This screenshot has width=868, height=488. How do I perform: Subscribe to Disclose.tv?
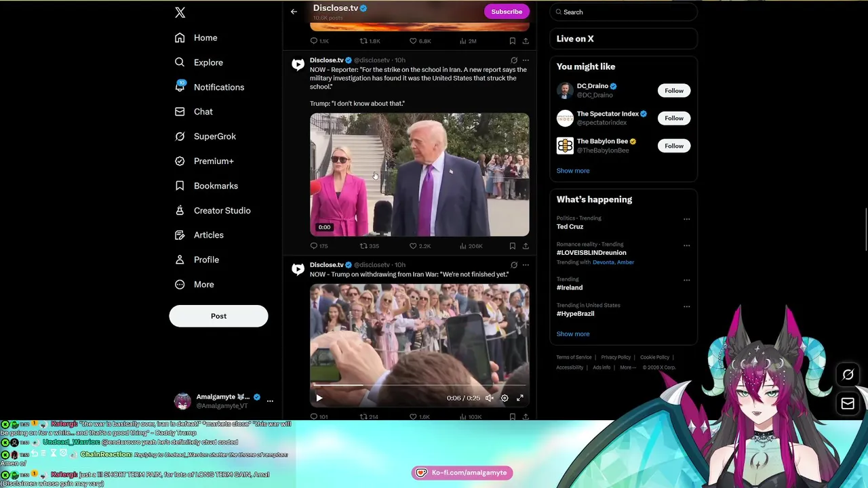coord(507,12)
